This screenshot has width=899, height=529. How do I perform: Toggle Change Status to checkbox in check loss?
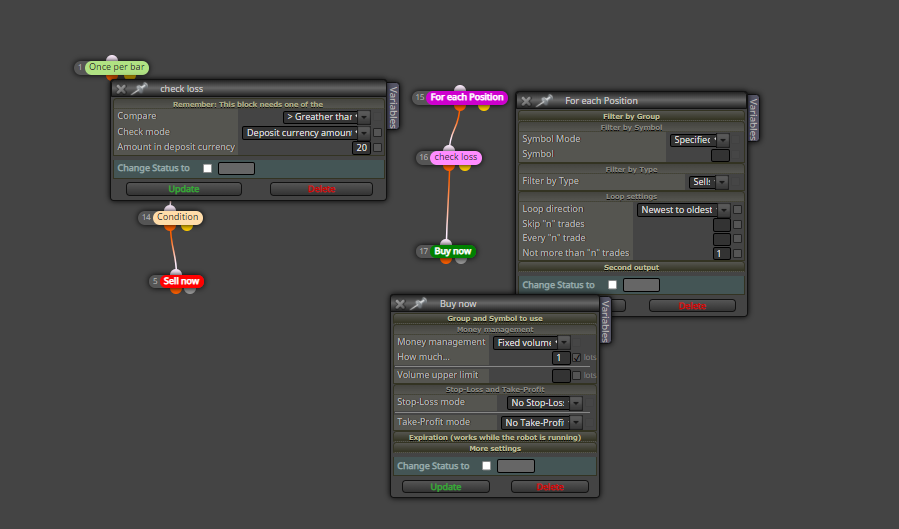pos(208,169)
